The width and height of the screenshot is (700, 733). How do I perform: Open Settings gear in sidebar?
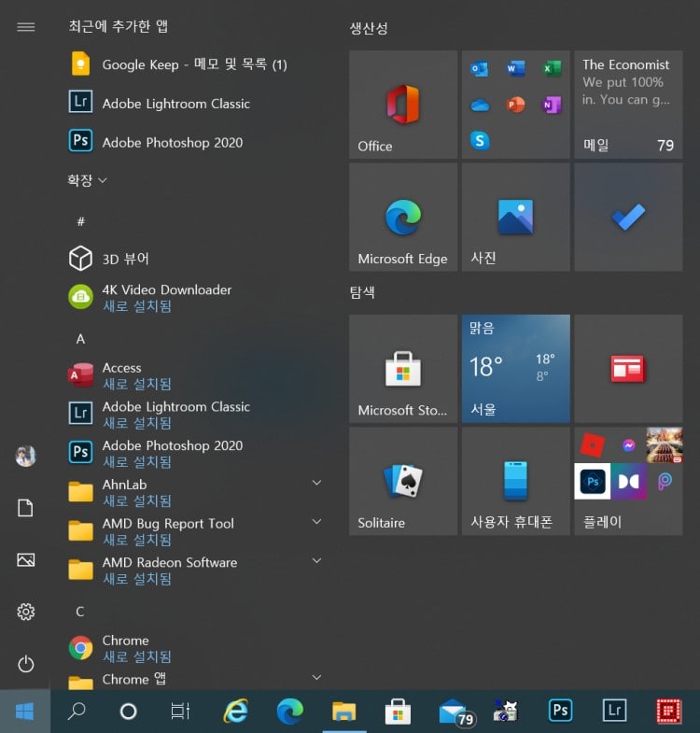[26, 612]
